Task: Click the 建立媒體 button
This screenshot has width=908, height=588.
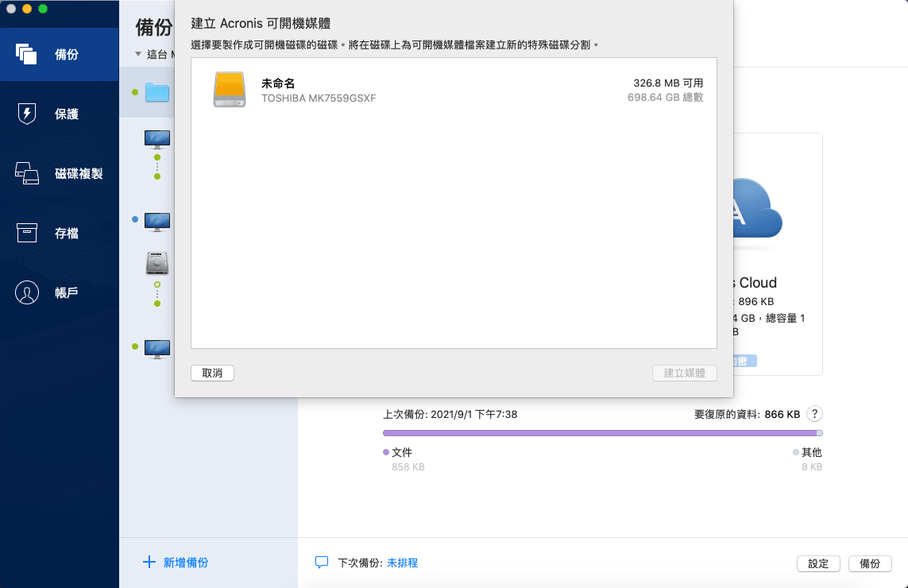Action: 685,373
